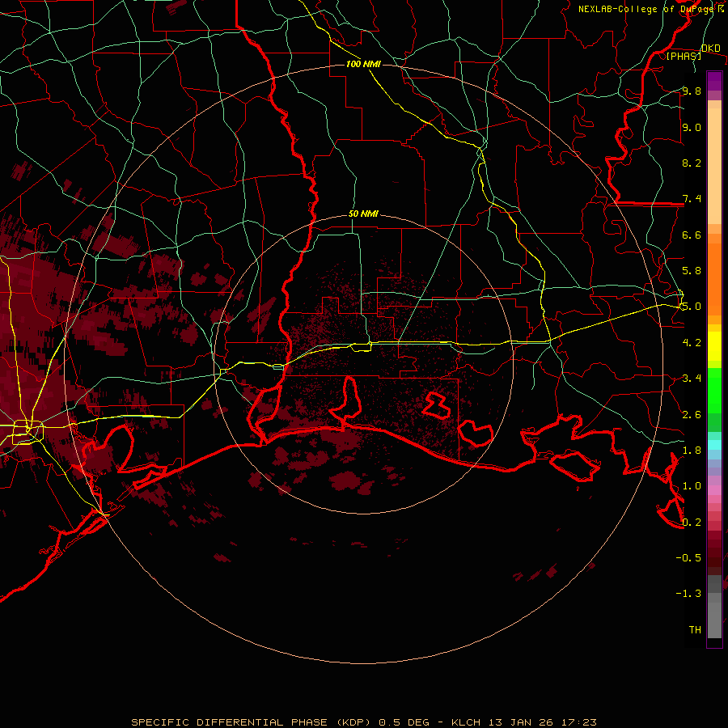This screenshot has height=728, width=728.
Task: Click the 7.4 scale value
Action: coord(692,199)
